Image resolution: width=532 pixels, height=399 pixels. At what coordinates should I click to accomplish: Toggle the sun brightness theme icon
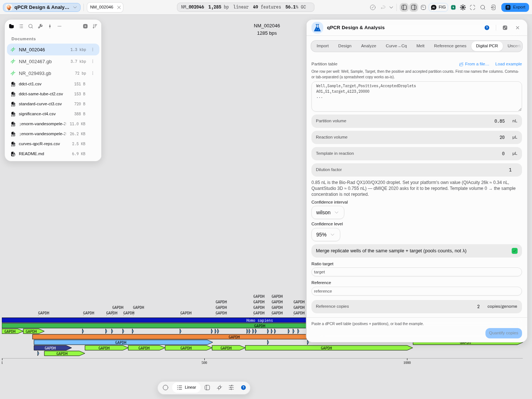tap(463, 7)
